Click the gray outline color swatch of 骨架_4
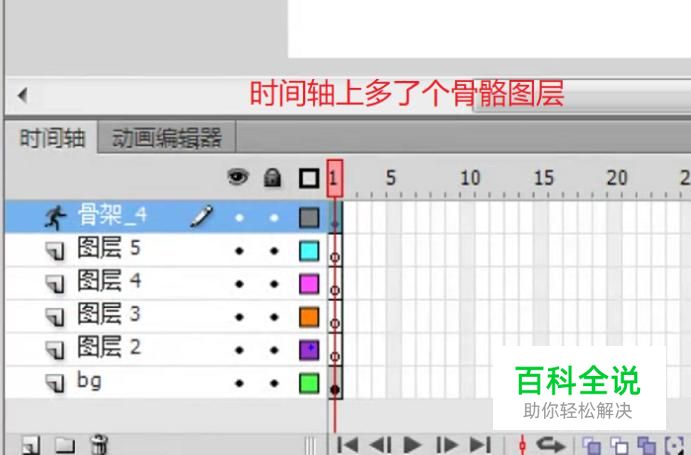691x455 pixels. [x=309, y=218]
